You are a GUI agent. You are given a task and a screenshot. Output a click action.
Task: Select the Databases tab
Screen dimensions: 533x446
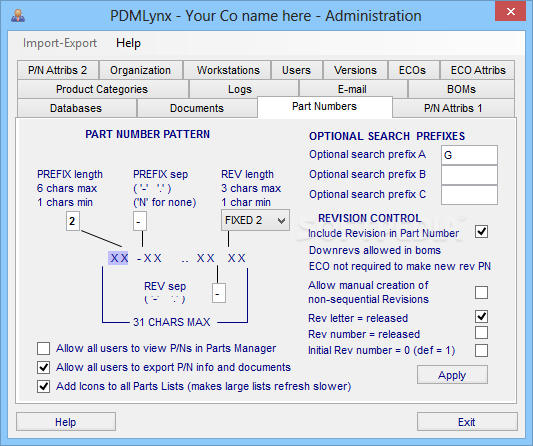click(x=76, y=108)
